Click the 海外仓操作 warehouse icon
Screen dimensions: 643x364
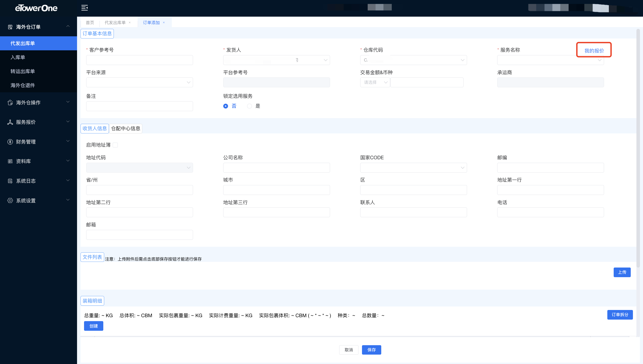[10, 103]
